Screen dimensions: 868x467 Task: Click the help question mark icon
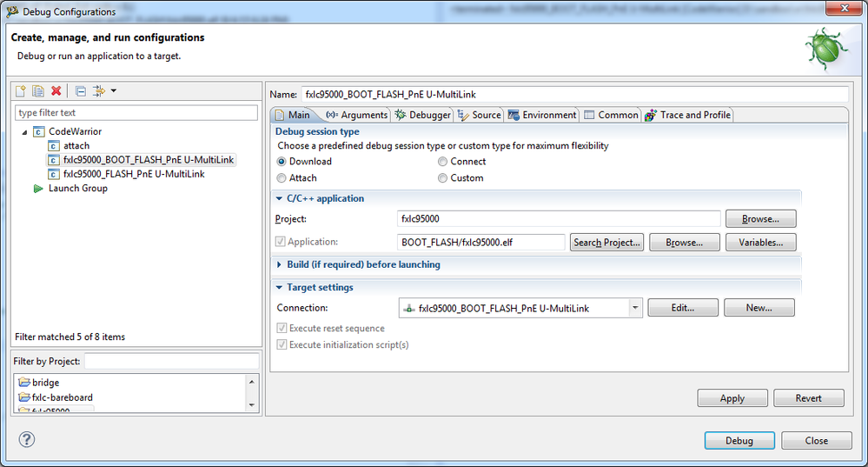(27, 439)
